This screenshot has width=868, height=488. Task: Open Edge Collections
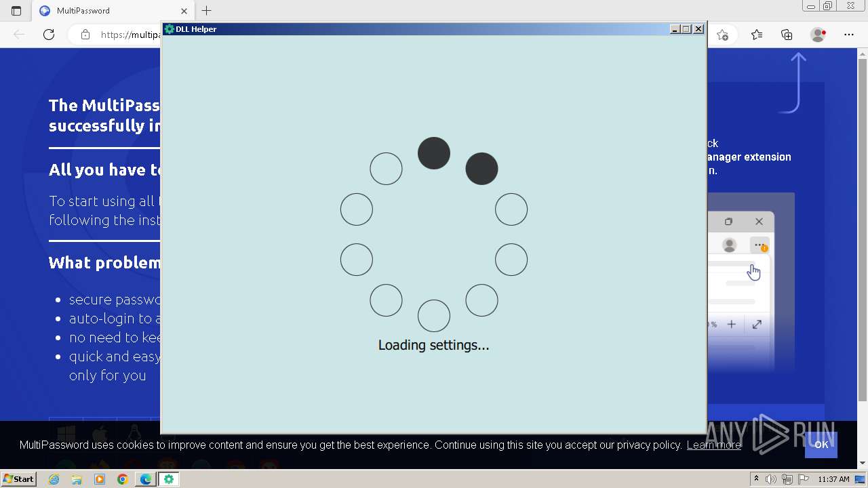coord(787,35)
